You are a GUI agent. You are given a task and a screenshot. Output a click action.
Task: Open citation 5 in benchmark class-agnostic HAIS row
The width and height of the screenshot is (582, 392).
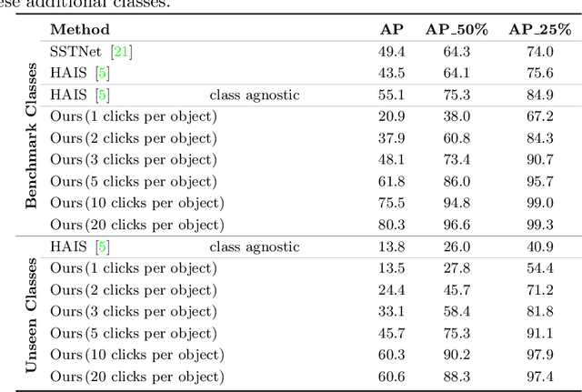point(103,95)
